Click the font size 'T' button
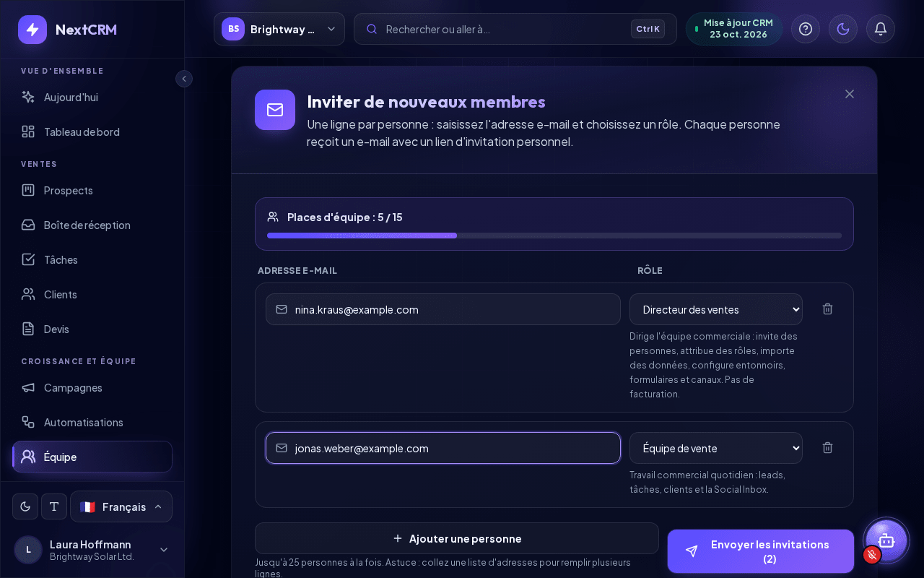 coord(54,506)
